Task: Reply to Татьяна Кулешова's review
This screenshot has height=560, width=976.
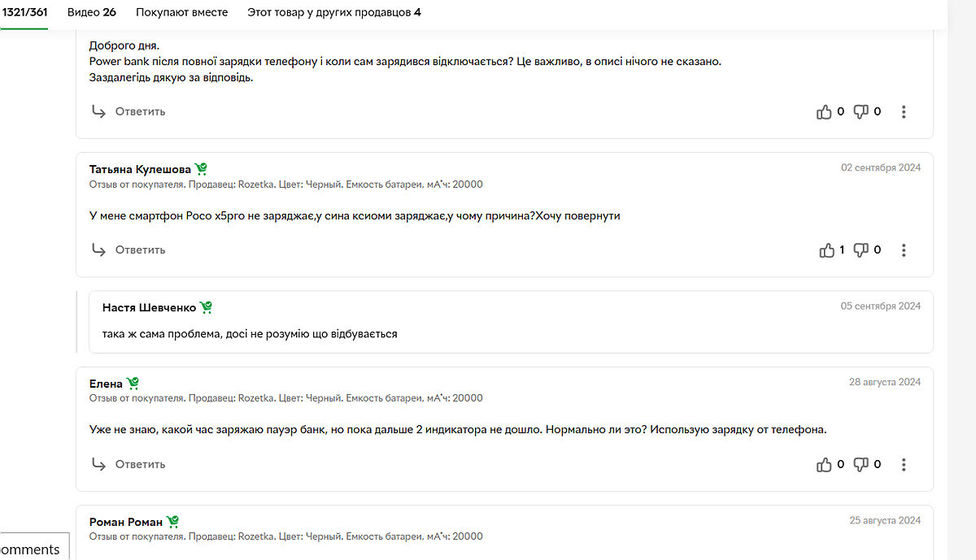Action: (129, 250)
